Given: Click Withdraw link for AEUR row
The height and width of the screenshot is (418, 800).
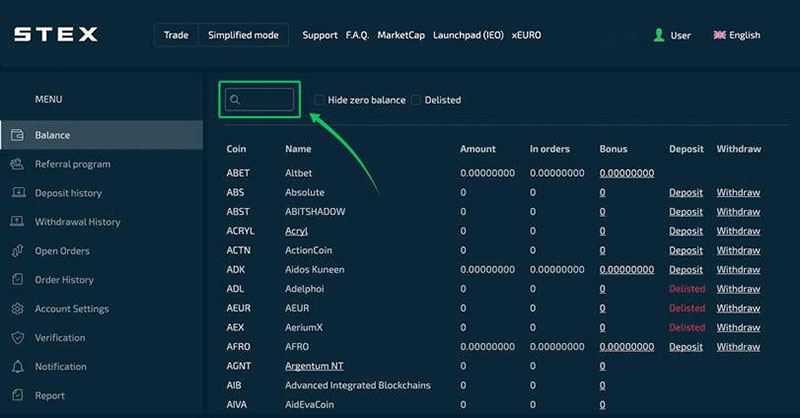Looking at the screenshot, I should tap(738, 308).
